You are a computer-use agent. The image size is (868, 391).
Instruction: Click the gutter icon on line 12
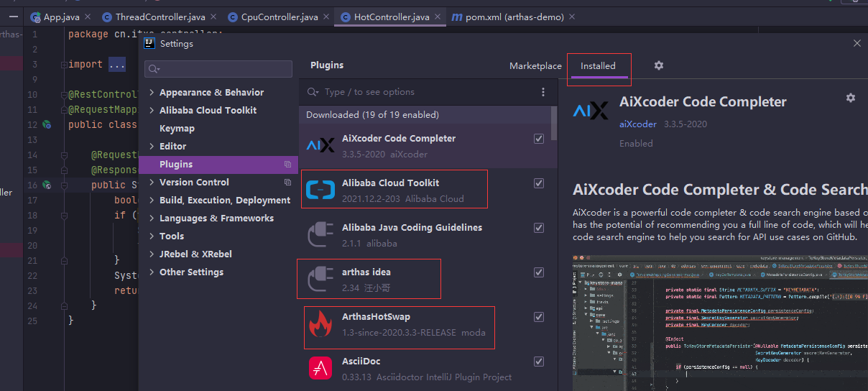[47, 124]
